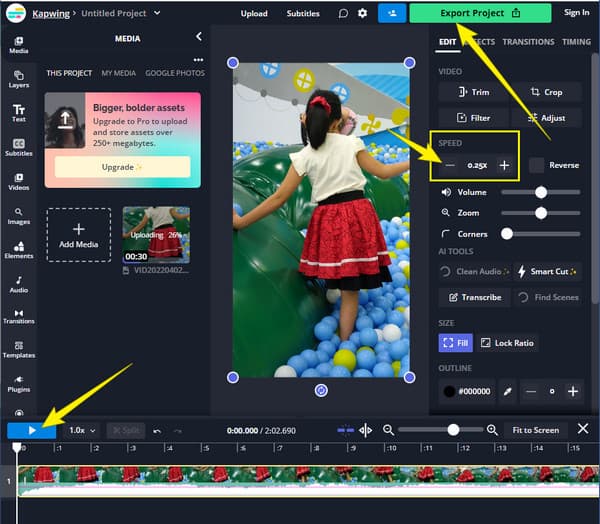Select MY MEDIA tab
This screenshot has height=524, width=600.
[x=119, y=73]
